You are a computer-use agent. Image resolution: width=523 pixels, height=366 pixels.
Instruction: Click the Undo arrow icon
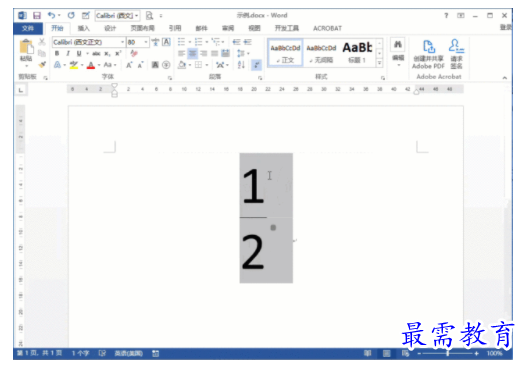coord(51,15)
